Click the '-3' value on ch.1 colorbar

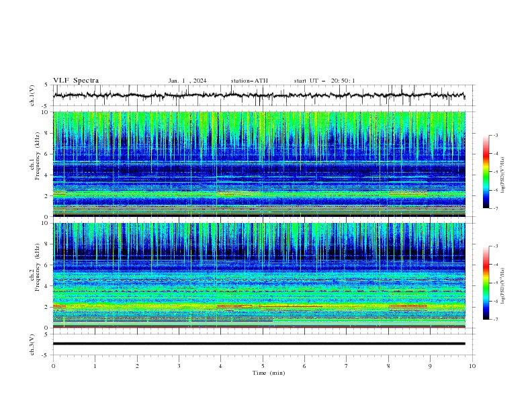(495, 135)
